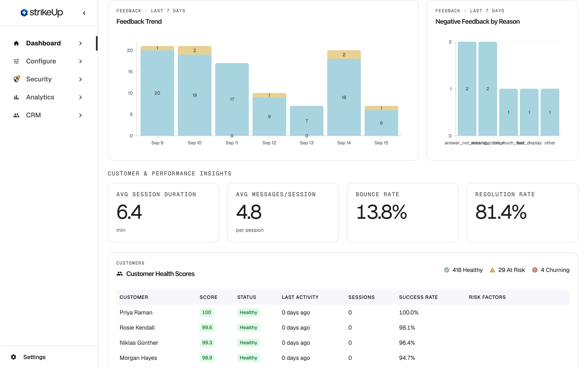Expand the CRM submenu chevron
The height and width of the screenshot is (368, 588).
(x=80, y=115)
